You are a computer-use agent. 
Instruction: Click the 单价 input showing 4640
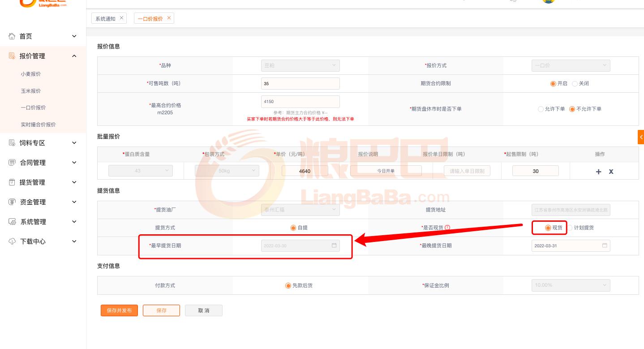coord(305,171)
